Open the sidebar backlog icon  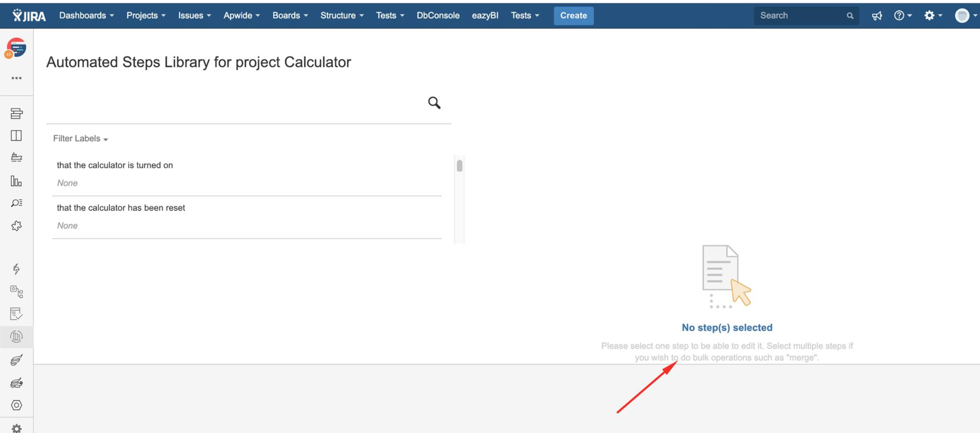point(16,113)
